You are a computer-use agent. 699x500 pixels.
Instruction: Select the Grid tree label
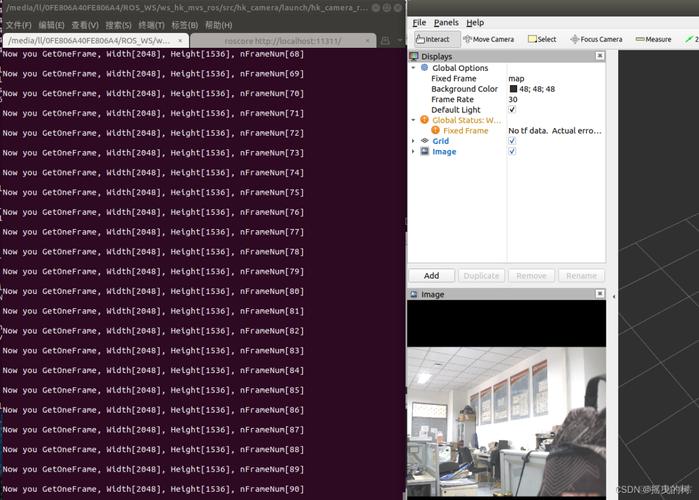pyautogui.click(x=440, y=141)
